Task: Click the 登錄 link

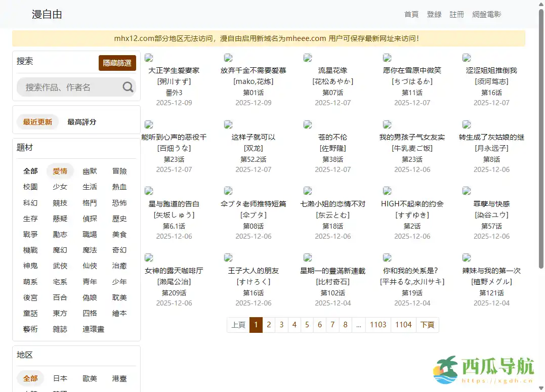Action: click(x=434, y=14)
